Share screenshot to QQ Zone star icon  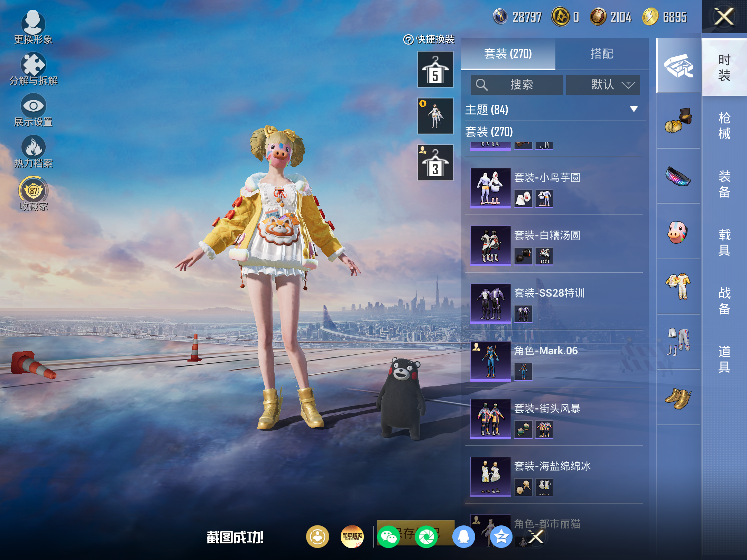pyautogui.click(x=501, y=536)
